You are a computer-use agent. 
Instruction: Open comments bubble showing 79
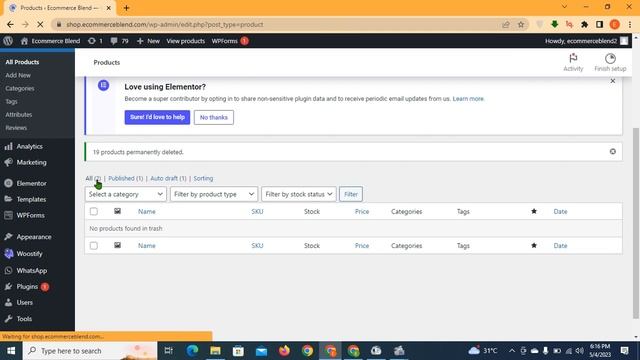coord(120,41)
